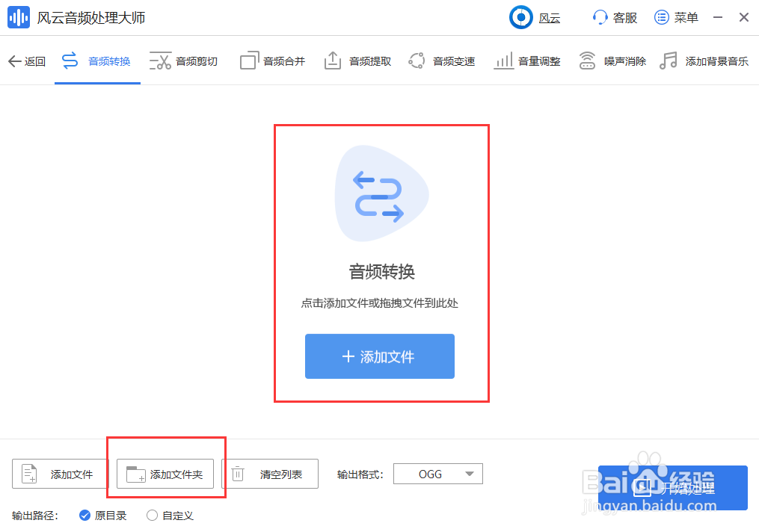Image resolution: width=759 pixels, height=532 pixels.
Task: Click the 添加背景音乐 music note icon
Action: (669, 61)
